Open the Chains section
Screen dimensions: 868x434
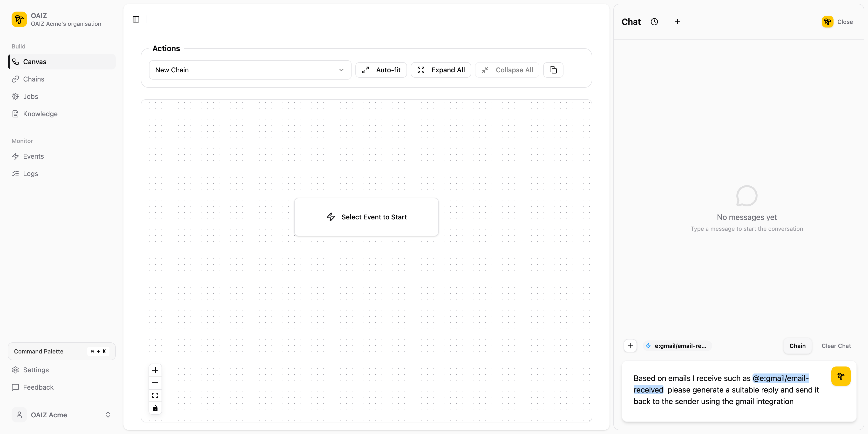[x=33, y=79]
